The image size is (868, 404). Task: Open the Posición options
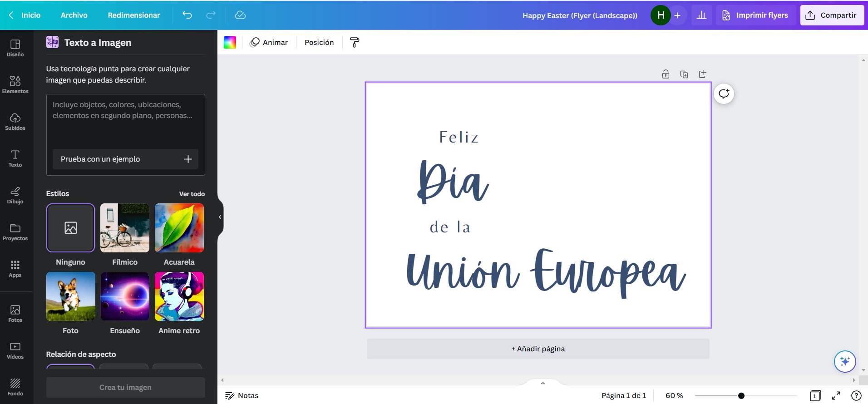point(319,42)
